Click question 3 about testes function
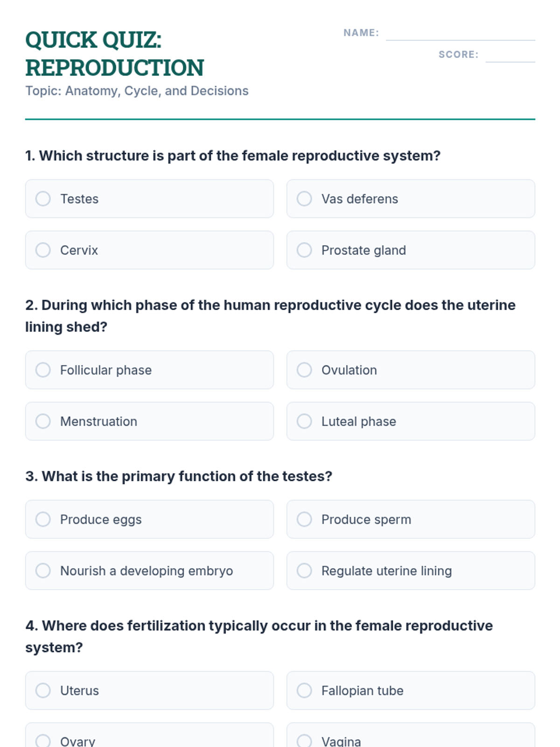Image resolution: width=560 pixels, height=747 pixels. coord(179,476)
